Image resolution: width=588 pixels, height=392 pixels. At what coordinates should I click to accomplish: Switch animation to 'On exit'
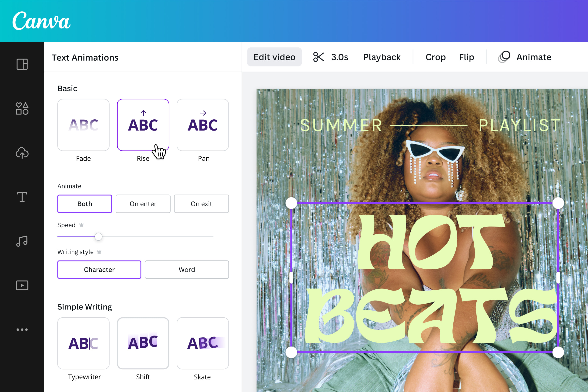(x=201, y=204)
